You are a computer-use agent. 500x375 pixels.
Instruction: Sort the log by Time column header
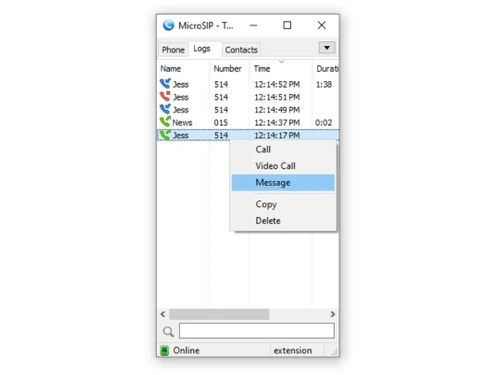pos(281,69)
